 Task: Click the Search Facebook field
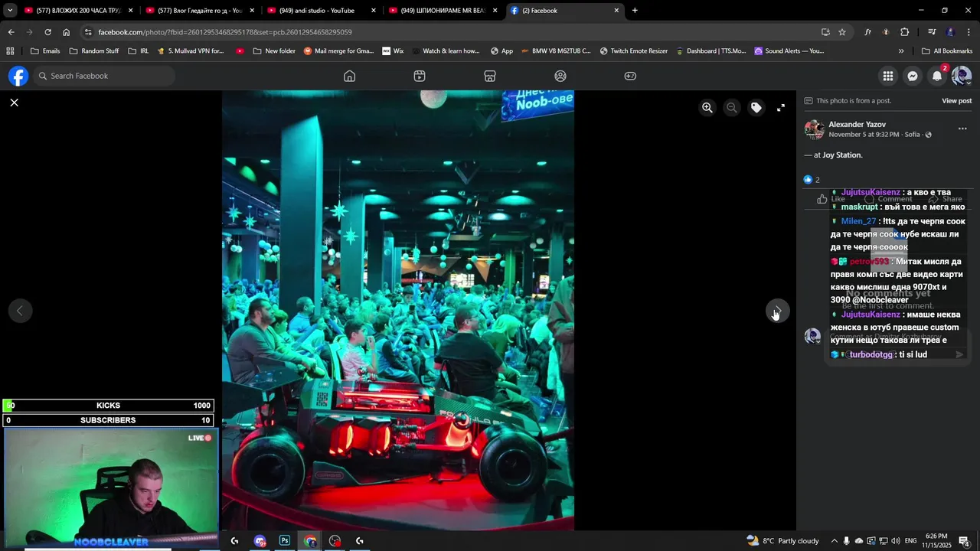click(103, 76)
